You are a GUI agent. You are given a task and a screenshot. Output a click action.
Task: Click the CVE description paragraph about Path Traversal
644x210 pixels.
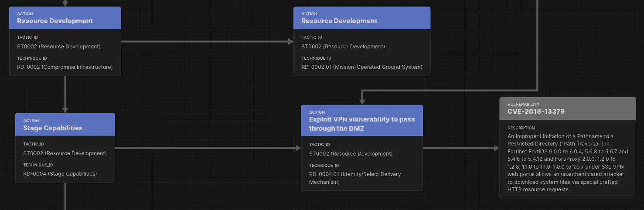tap(568, 163)
